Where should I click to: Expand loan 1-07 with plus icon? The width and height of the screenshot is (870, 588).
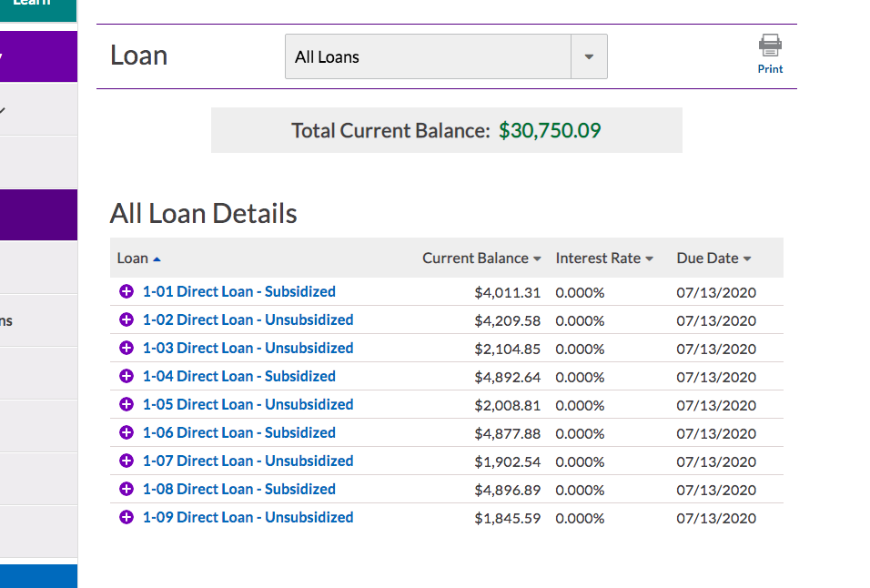coord(126,461)
